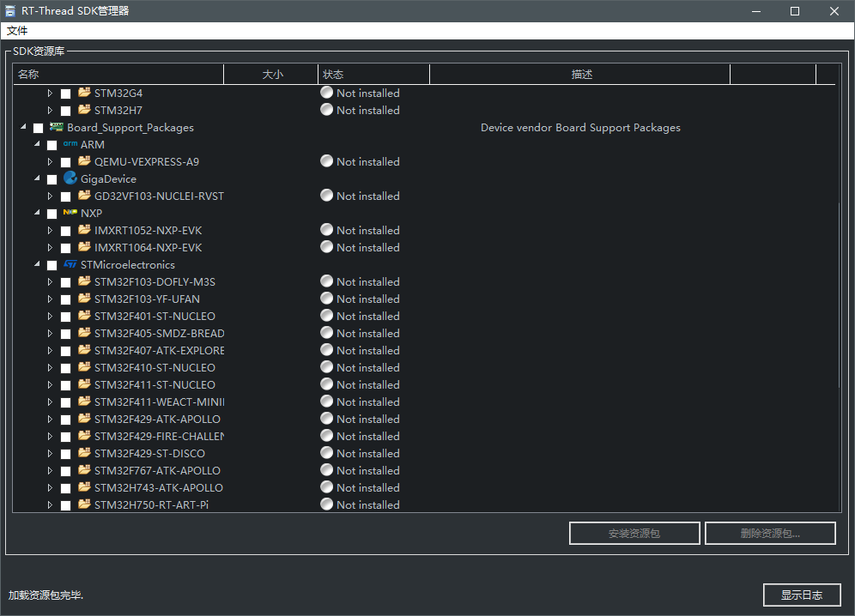Click the STM32F411-WEACT-MINI folder icon

click(x=84, y=402)
